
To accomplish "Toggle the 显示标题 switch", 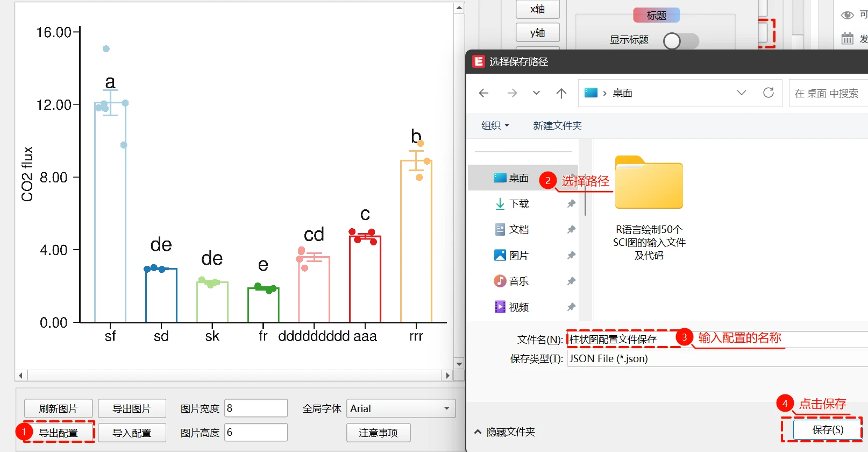I will pyautogui.click(x=680, y=41).
